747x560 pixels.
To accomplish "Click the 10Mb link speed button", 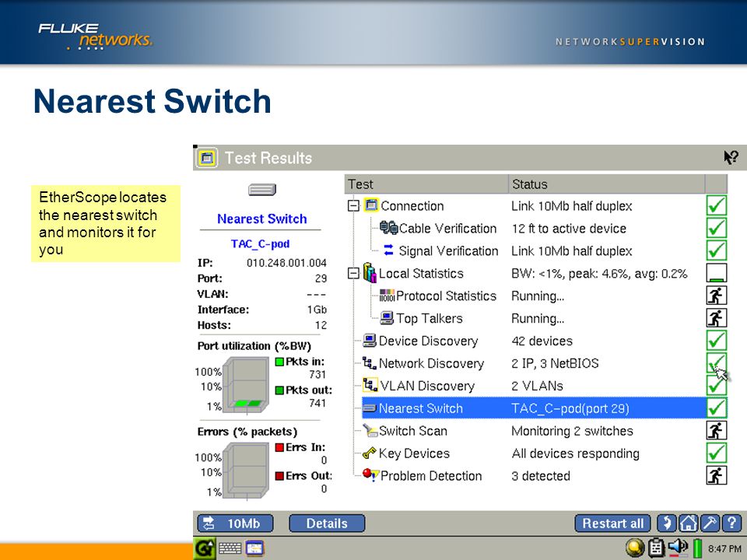I will click(235, 523).
